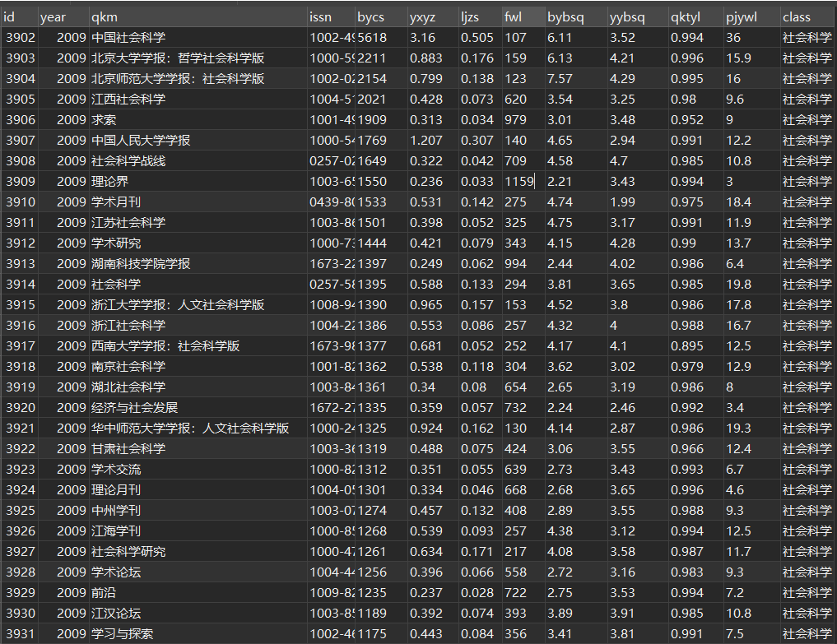Select the bycs column header

pyautogui.click(x=381, y=17)
